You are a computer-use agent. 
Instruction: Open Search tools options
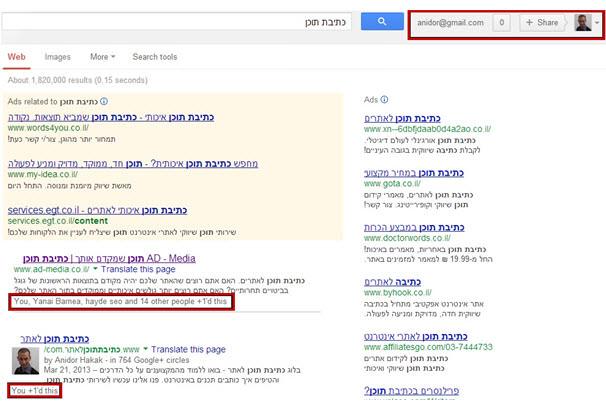[x=155, y=57]
